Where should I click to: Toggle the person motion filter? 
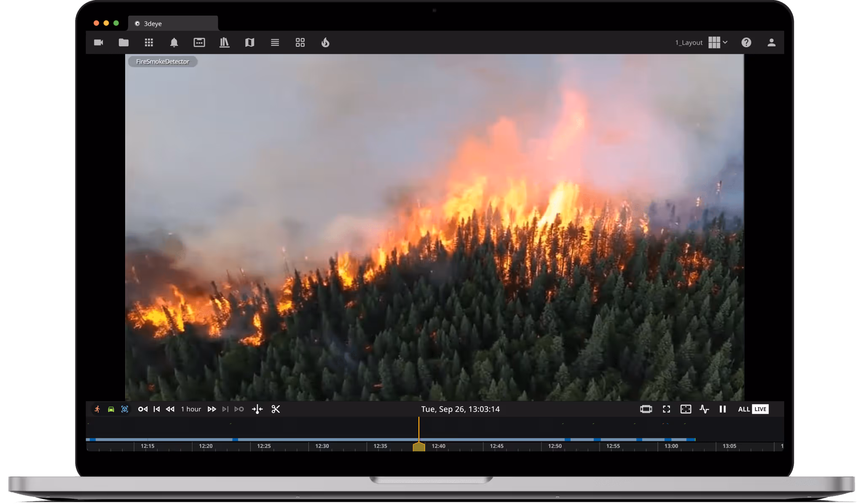[x=97, y=409]
